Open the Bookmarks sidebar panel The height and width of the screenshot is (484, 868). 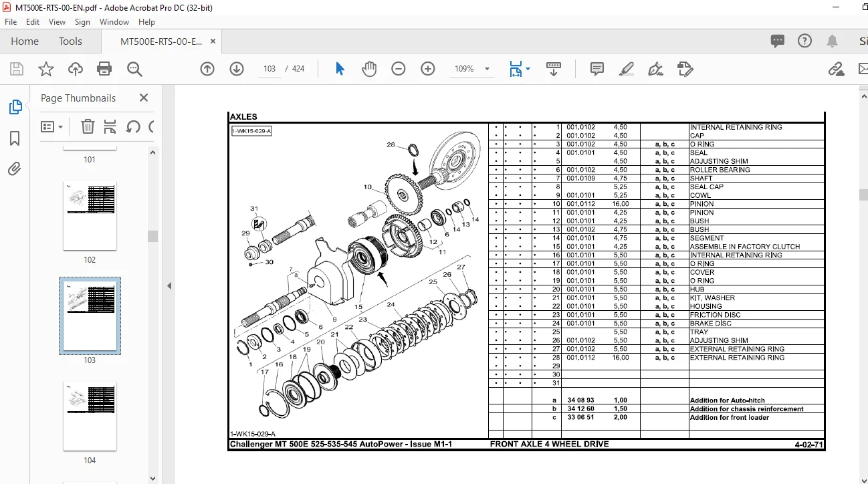tap(15, 138)
